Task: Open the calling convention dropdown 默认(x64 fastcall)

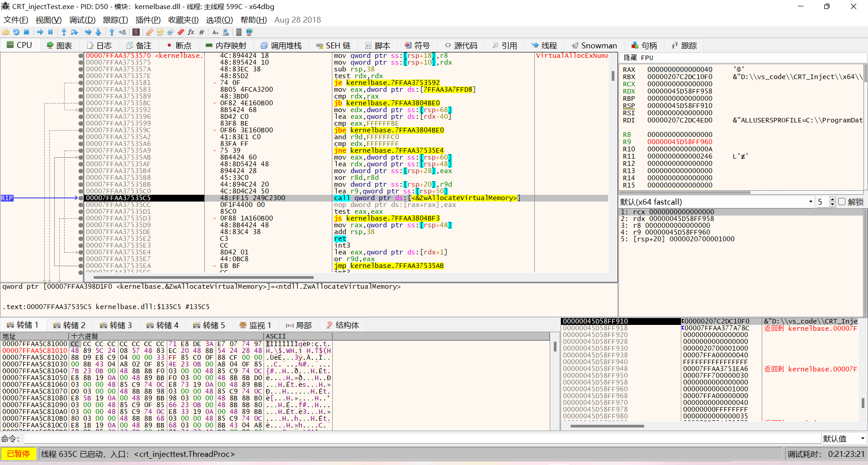Action: click(717, 202)
